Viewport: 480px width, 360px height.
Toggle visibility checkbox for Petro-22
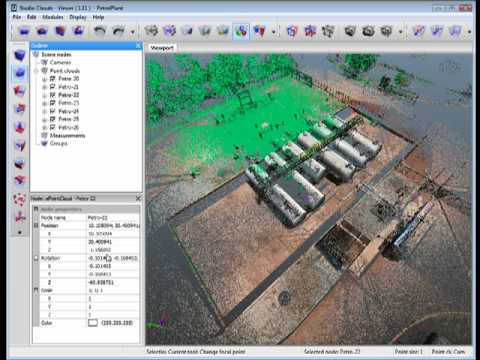52,95
